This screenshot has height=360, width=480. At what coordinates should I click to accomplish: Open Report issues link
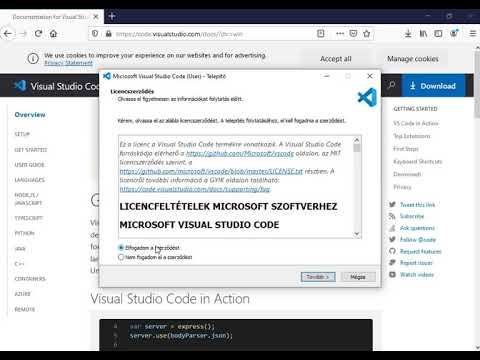(416, 263)
